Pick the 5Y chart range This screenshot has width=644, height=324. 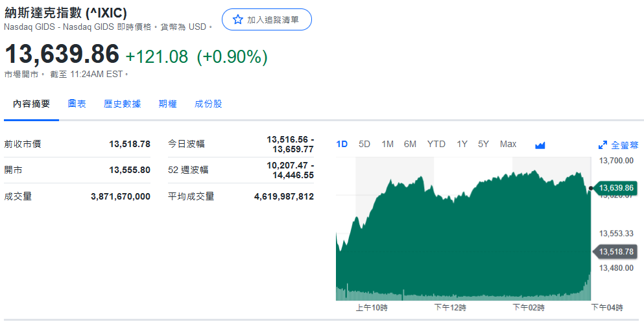point(483,144)
